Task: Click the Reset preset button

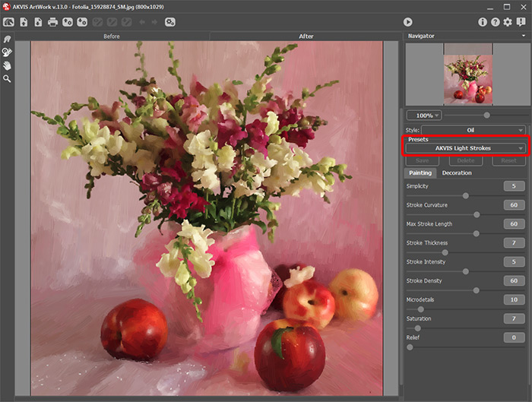Action: pyautogui.click(x=508, y=160)
